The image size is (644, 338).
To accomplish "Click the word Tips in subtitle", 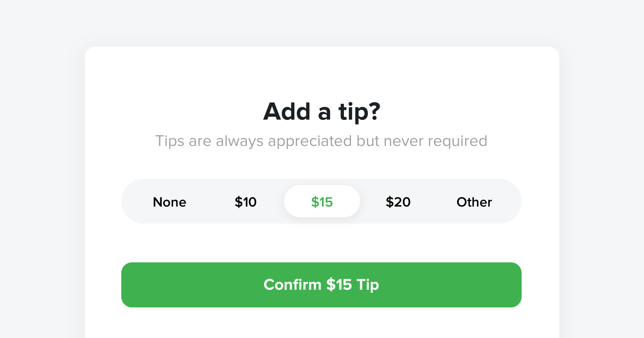I will tap(170, 141).
